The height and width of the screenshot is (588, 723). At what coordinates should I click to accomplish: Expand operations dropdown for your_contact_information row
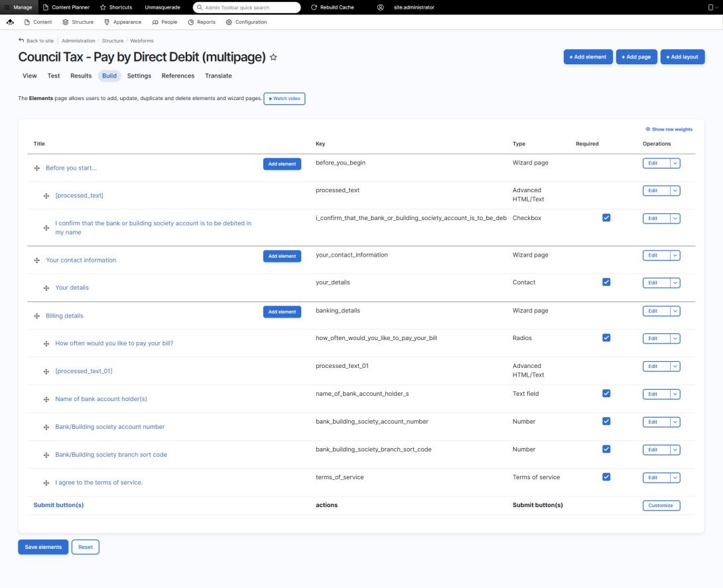click(x=675, y=255)
